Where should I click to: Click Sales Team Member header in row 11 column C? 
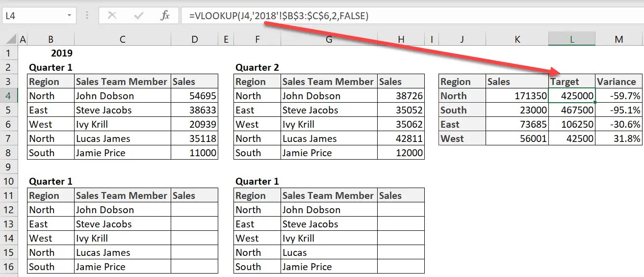coord(123,195)
